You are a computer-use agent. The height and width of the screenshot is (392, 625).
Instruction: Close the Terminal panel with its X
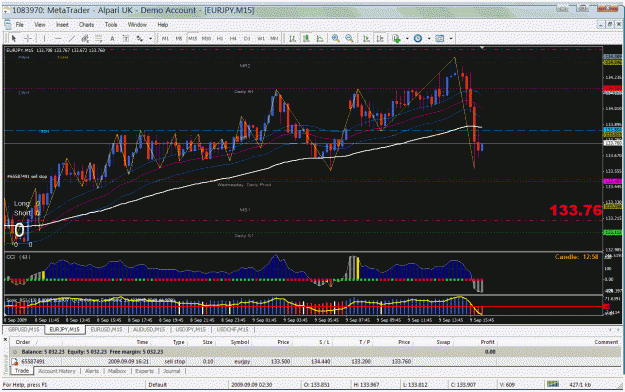pyautogui.click(x=5, y=339)
